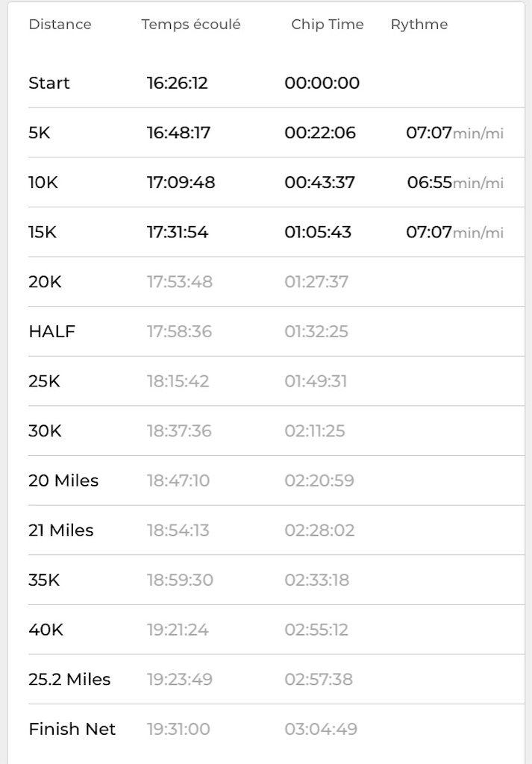Select the 20K split row
The height and width of the screenshot is (764, 532).
276,281
